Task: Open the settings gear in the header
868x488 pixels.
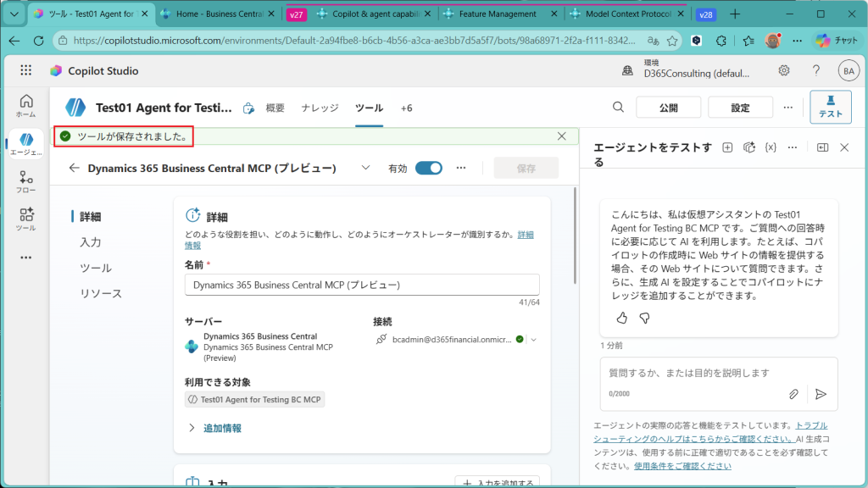Action: [x=784, y=71]
